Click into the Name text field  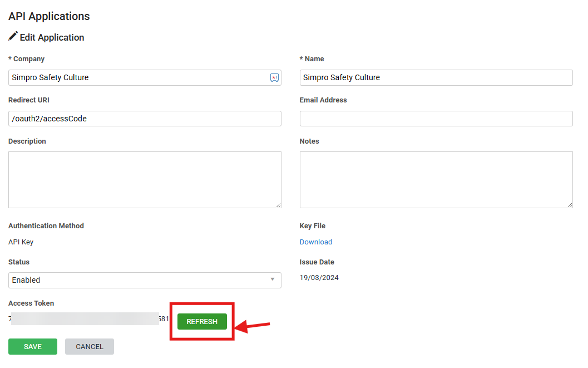pyautogui.click(x=436, y=77)
